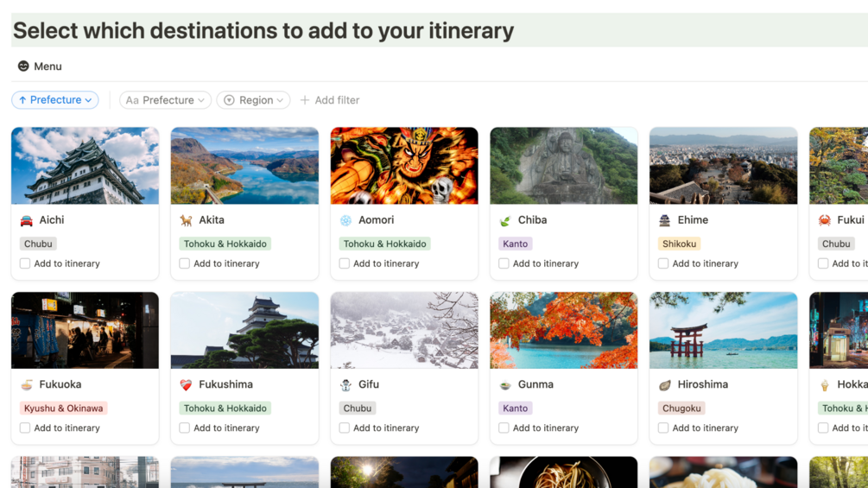
Task: Click the Fukui crab icon
Action: click(824, 220)
